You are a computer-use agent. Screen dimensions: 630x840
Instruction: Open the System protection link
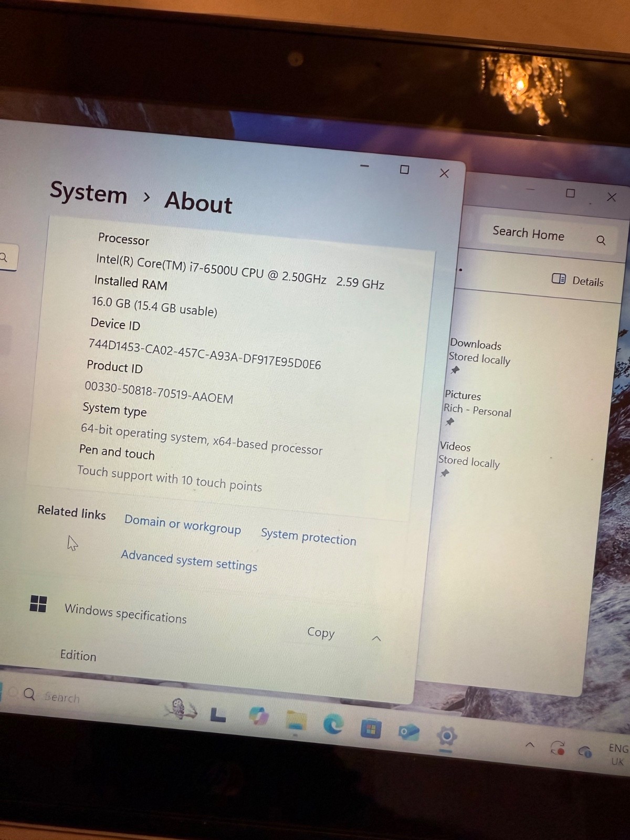point(309,537)
